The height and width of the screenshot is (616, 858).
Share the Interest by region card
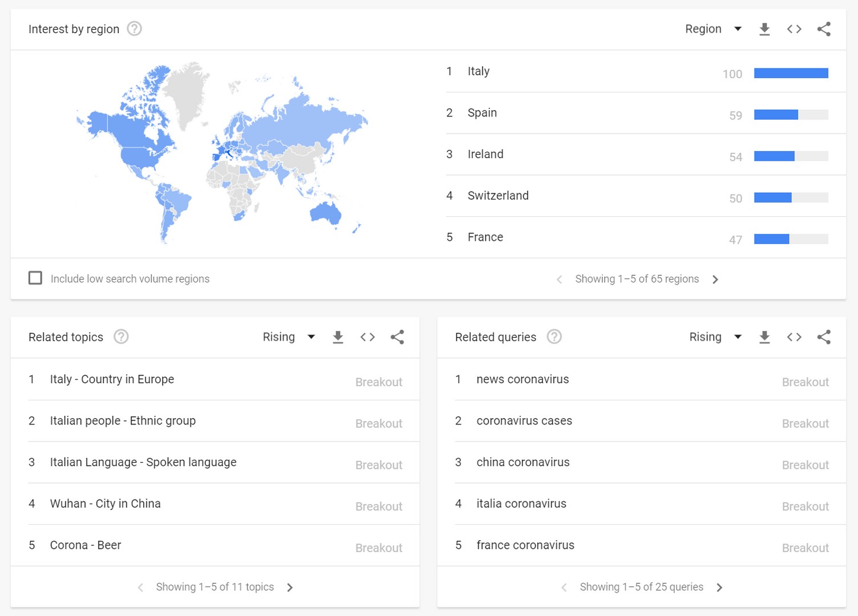tap(824, 29)
